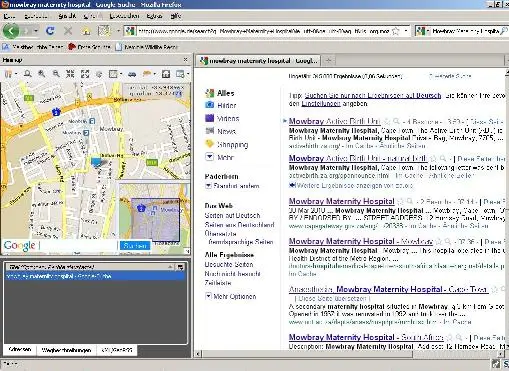Open the home page via house icon

(86, 31)
